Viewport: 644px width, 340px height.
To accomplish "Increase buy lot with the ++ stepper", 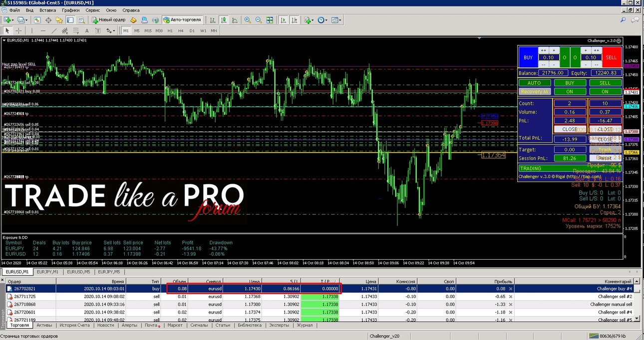I will 543,50.
